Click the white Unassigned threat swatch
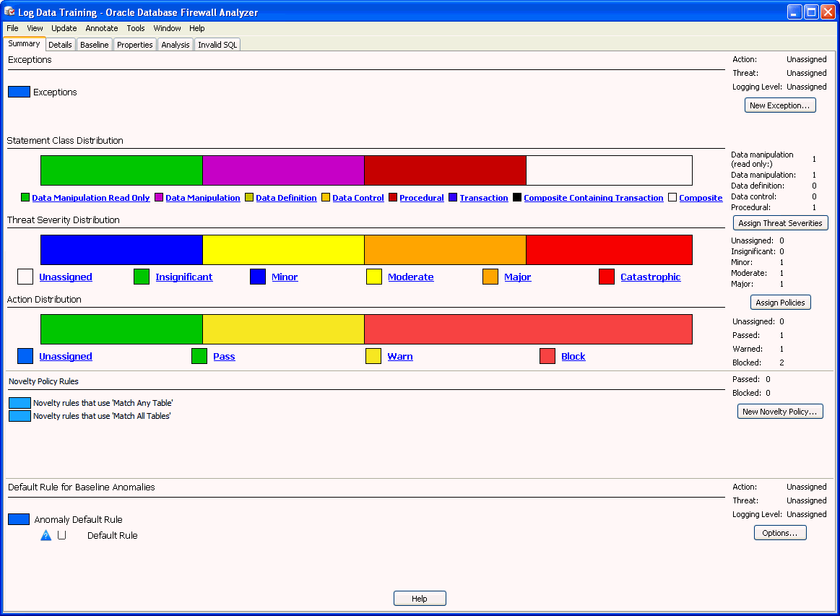This screenshot has width=840, height=616. coord(25,277)
